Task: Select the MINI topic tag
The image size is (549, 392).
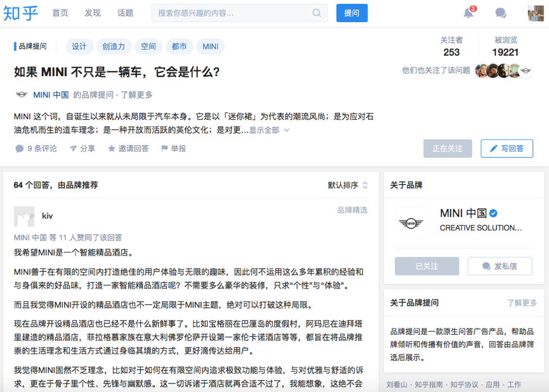Action: tap(211, 46)
